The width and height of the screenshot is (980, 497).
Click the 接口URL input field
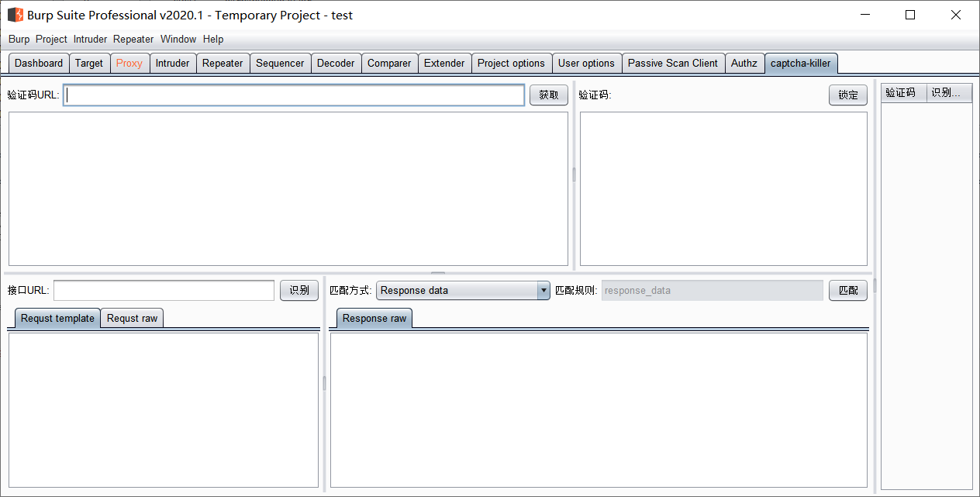(164, 290)
